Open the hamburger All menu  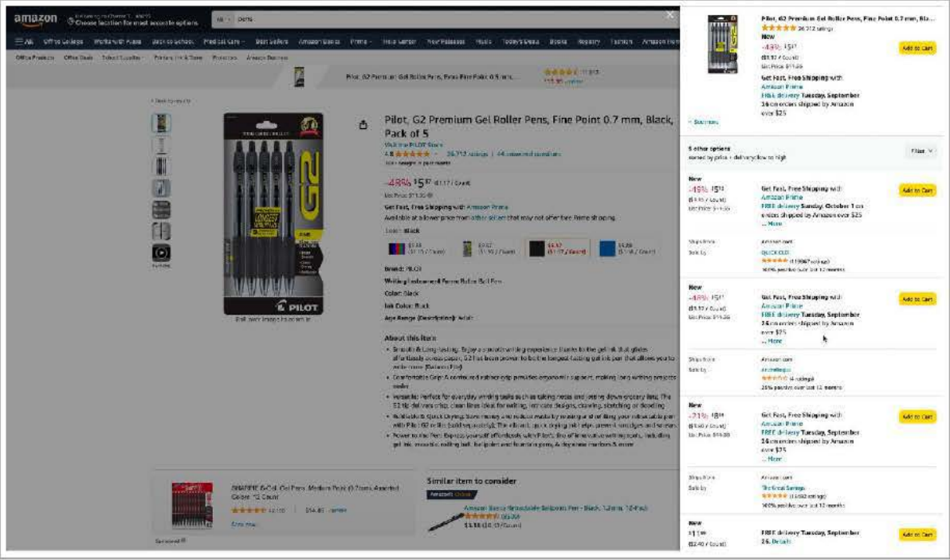pos(24,41)
